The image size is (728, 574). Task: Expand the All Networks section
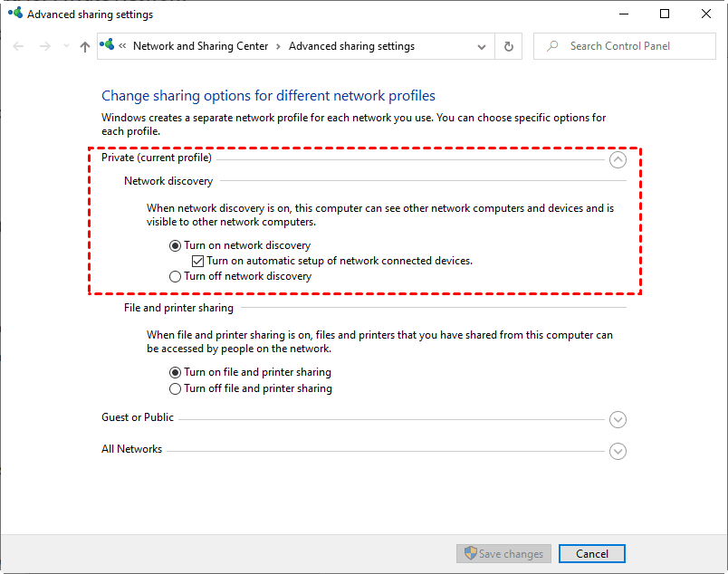coord(618,451)
